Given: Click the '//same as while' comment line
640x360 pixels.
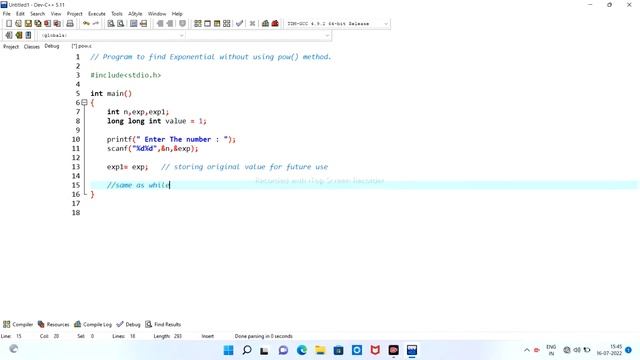Looking at the screenshot, I should tap(138, 185).
